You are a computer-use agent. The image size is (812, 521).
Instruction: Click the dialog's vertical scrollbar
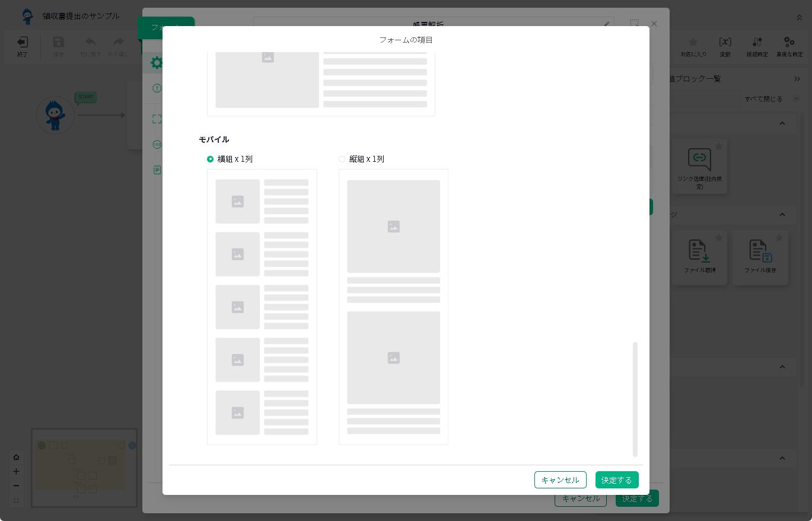(635, 398)
